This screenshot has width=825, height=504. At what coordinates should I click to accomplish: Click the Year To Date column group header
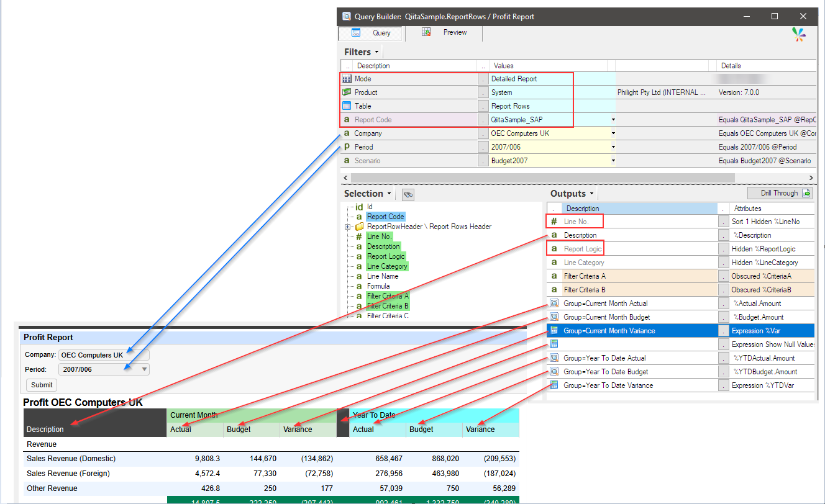[x=434, y=415]
